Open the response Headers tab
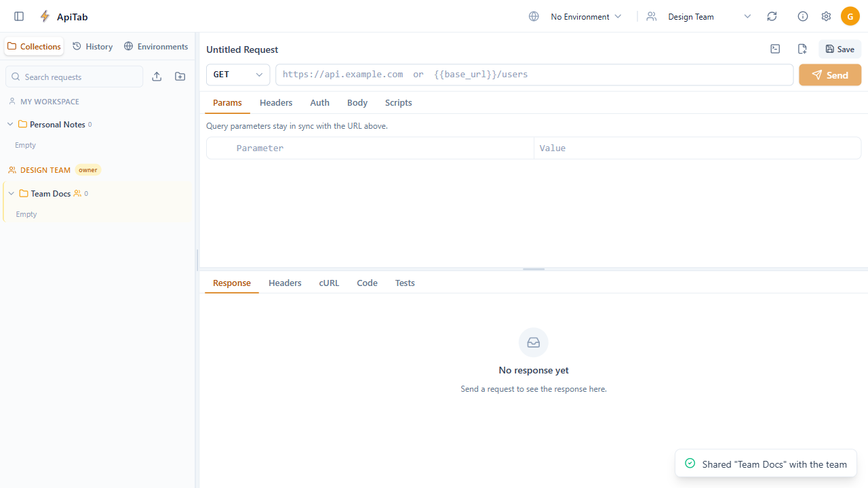868x488 pixels. 285,283
